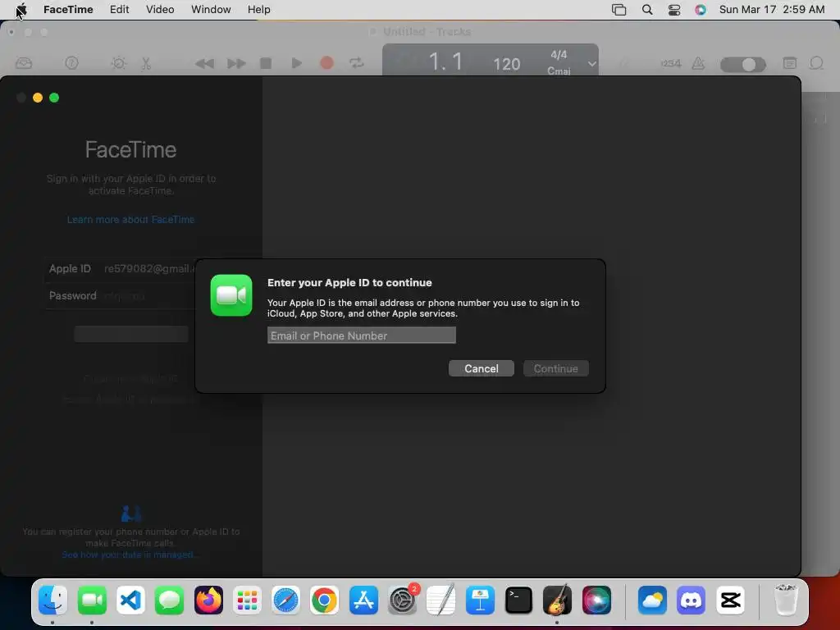Launch Siri from the menu bar
The width and height of the screenshot is (840, 630).
[x=701, y=10]
